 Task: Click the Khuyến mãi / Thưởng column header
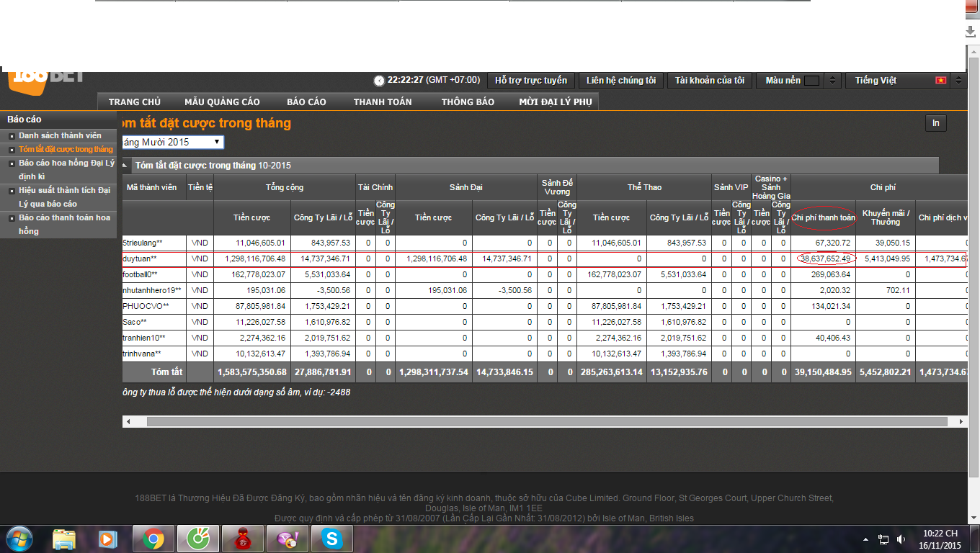click(x=886, y=217)
